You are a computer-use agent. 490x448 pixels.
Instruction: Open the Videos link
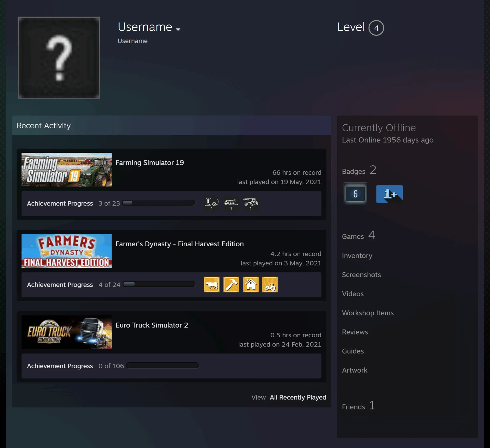coord(353,294)
